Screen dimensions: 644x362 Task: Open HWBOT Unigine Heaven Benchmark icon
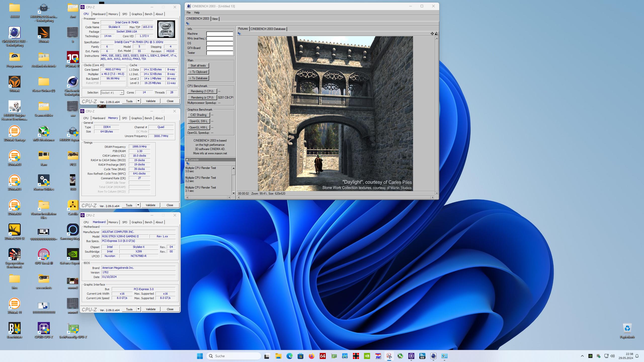point(15,110)
